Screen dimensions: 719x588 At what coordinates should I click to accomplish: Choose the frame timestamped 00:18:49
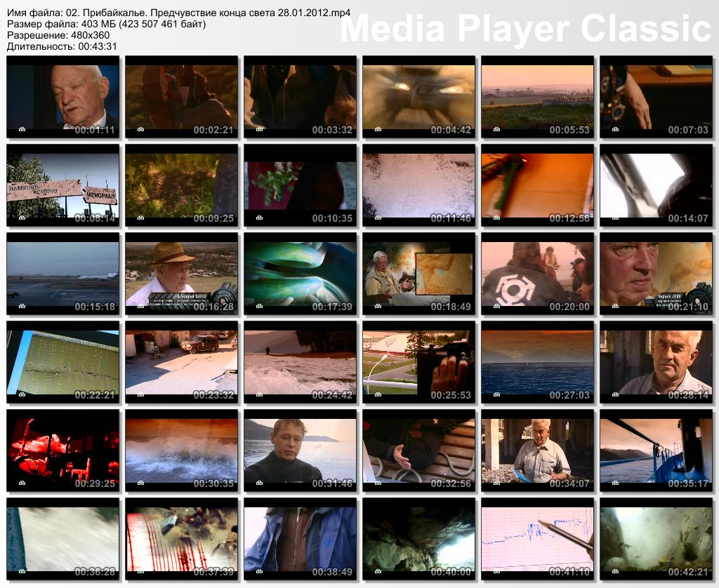point(418,274)
